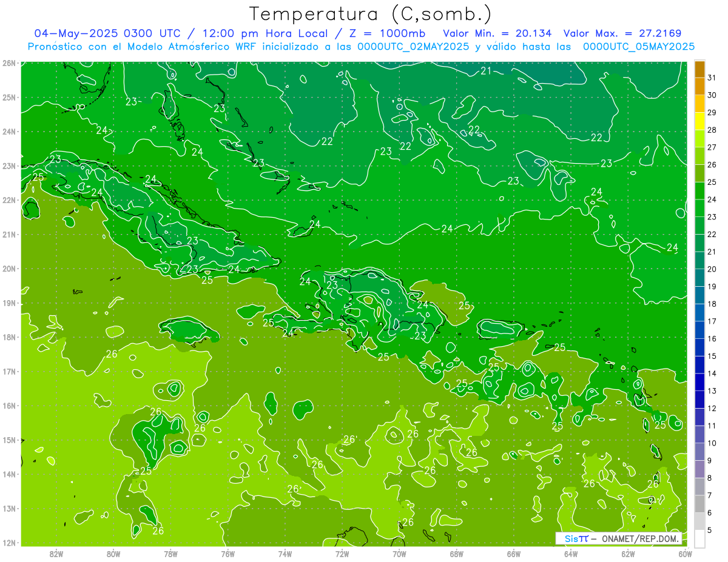The width and height of the screenshot is (728, 562).
Task: Click the white color bar segment below 5
Action: (699, 538)
